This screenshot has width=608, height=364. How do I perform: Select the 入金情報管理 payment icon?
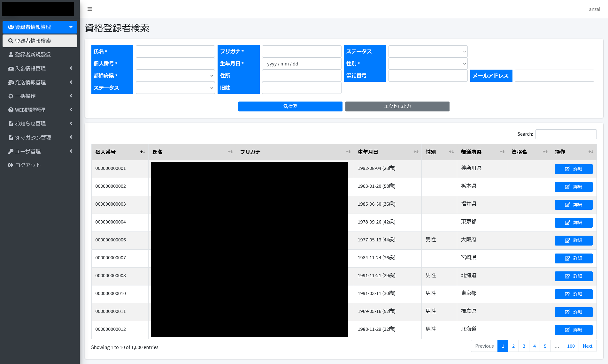point(11,68)
